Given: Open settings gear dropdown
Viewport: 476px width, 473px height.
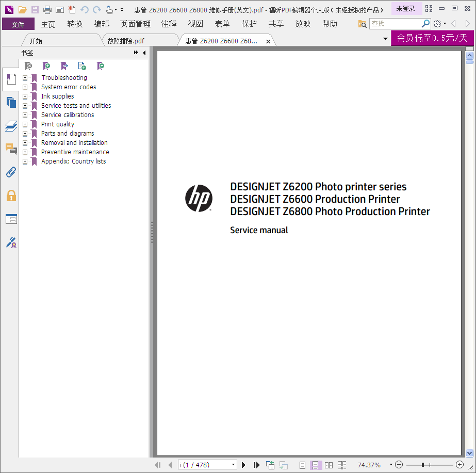Looking at the screenshot, I should pyautogui.click(x=440, y=24).
